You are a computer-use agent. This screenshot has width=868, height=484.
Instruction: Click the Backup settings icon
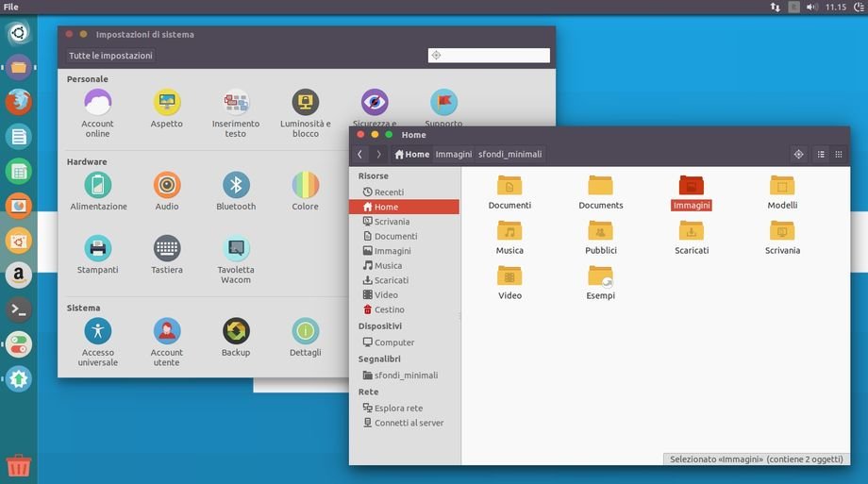[x=236, y=331]
